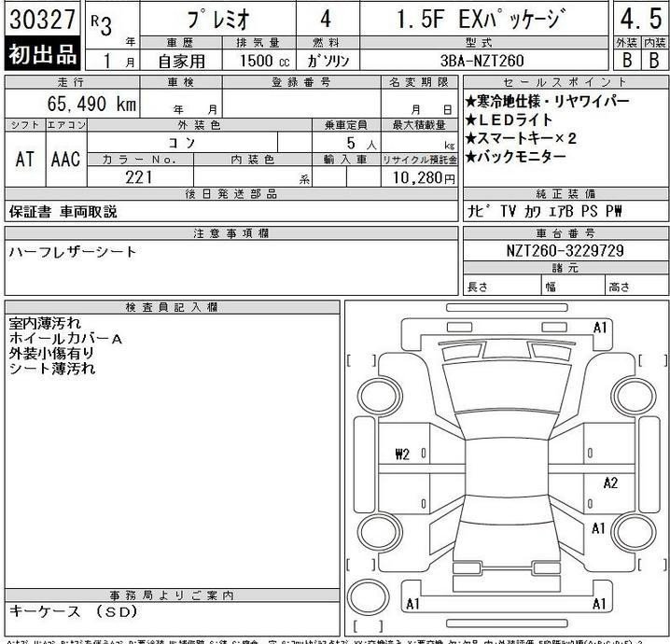Select the 純正装備 header
Viewport: 670px width, 644px height.
coord(565,193)
